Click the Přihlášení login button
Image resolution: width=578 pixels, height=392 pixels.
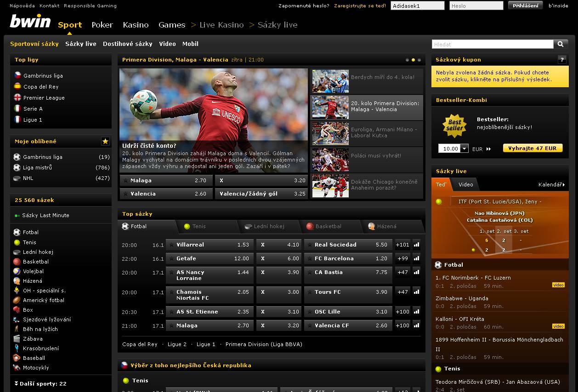pos(525,6)
